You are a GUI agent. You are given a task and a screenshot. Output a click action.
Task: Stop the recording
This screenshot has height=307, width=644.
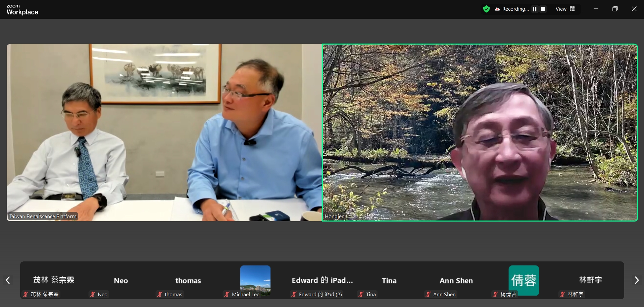point(543,9)
